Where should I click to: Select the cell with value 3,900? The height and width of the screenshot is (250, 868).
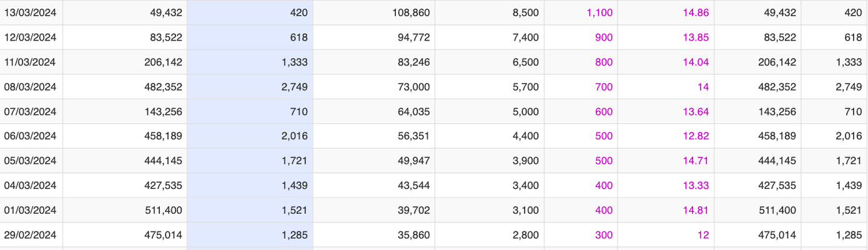[x=525, y=161]
